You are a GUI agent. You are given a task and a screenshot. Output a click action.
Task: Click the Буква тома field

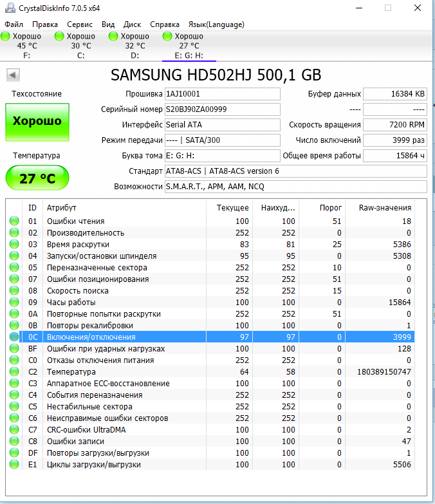222,156
